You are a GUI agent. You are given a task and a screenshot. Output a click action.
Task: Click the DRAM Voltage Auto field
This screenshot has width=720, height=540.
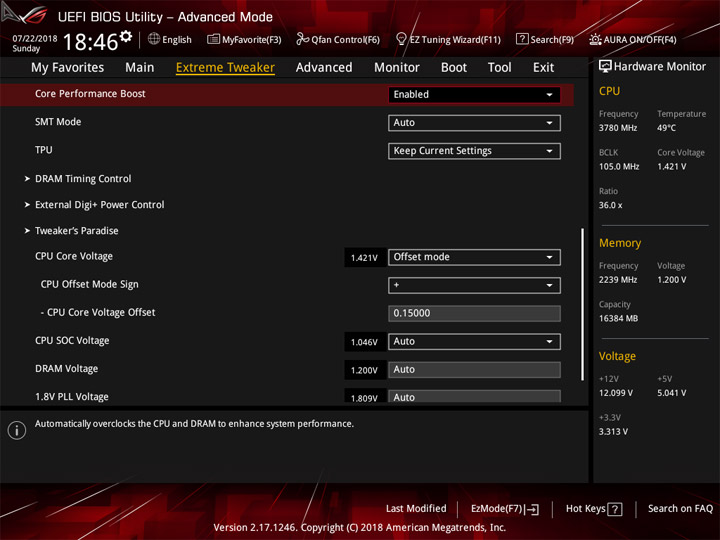coord(474,370)
